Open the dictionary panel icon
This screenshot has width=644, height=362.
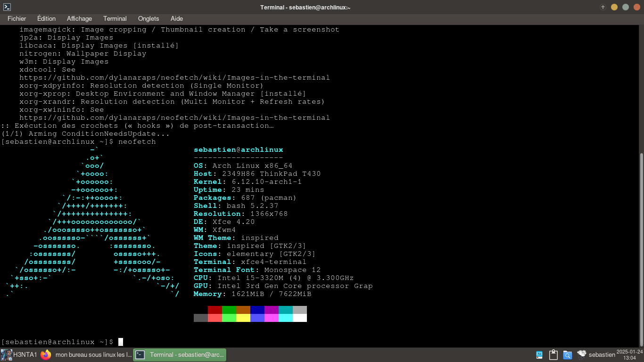[539, 355]
